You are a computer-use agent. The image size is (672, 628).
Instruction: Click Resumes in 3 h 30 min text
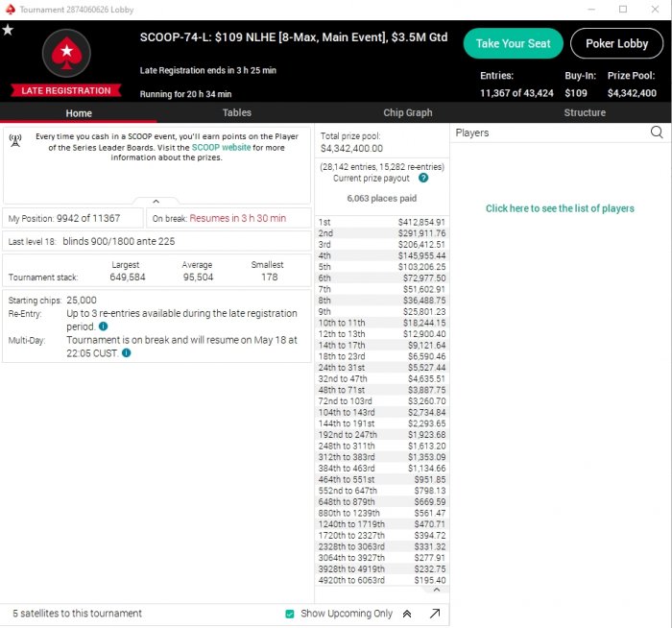click(x=238, y=218)
